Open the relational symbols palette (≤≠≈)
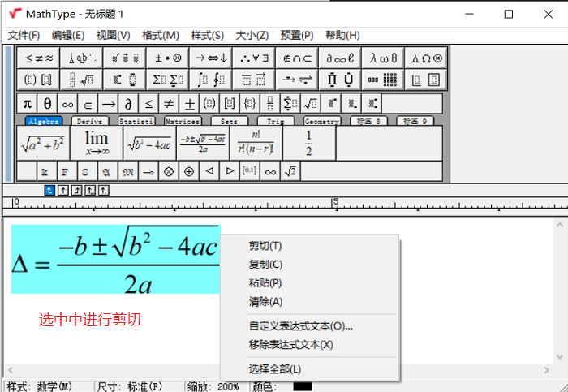 pyautogui.click(x=38, y=58)
